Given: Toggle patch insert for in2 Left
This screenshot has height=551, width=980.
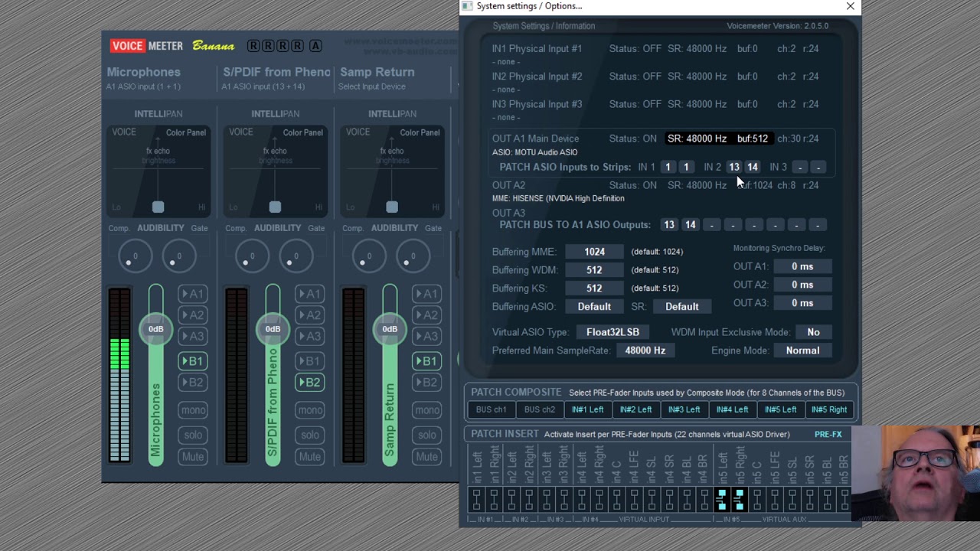Looking at the screenshot, I should (511, 500).
